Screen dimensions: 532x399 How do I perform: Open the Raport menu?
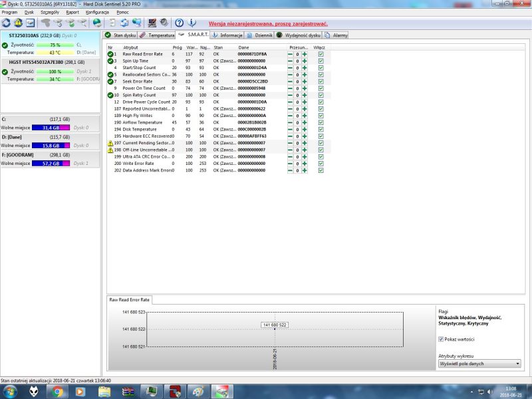pos(72,12)
